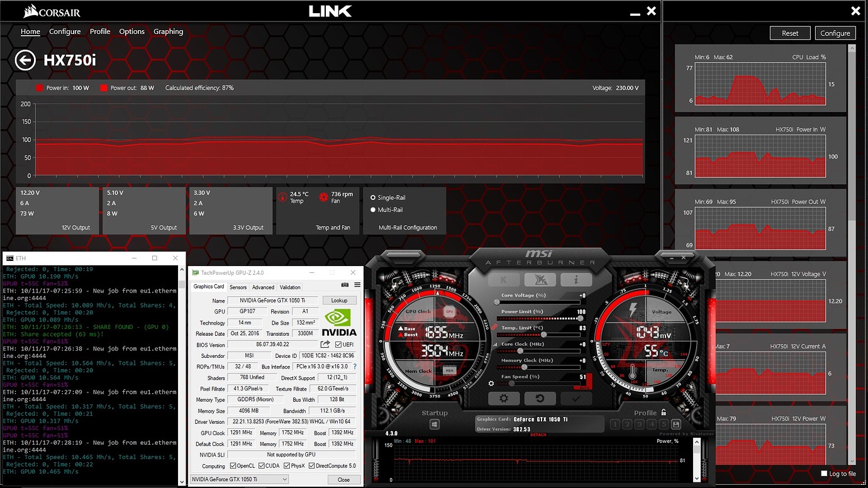Open GPU-Z hamburger menu

tap(357, 285)
